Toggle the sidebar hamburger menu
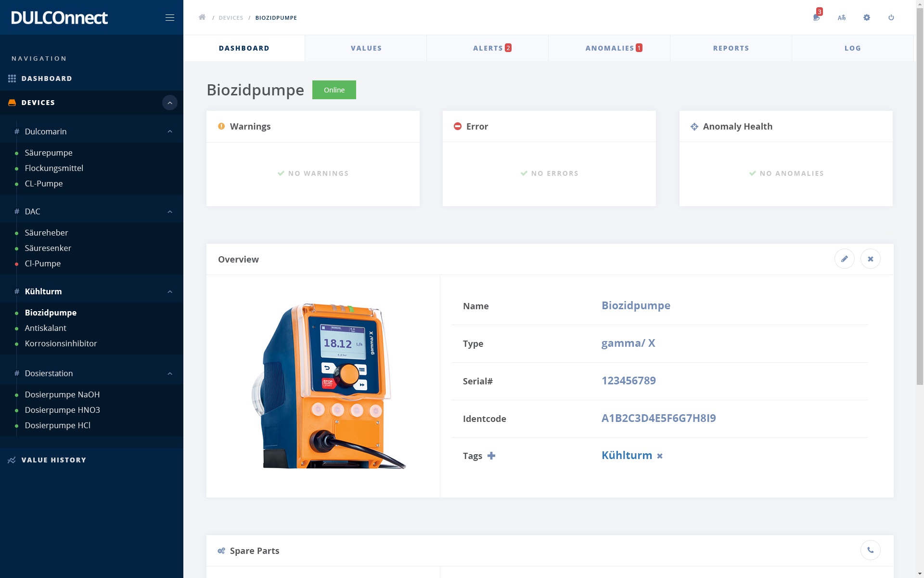This screenshot has height=578, width=924. (169, 17)
